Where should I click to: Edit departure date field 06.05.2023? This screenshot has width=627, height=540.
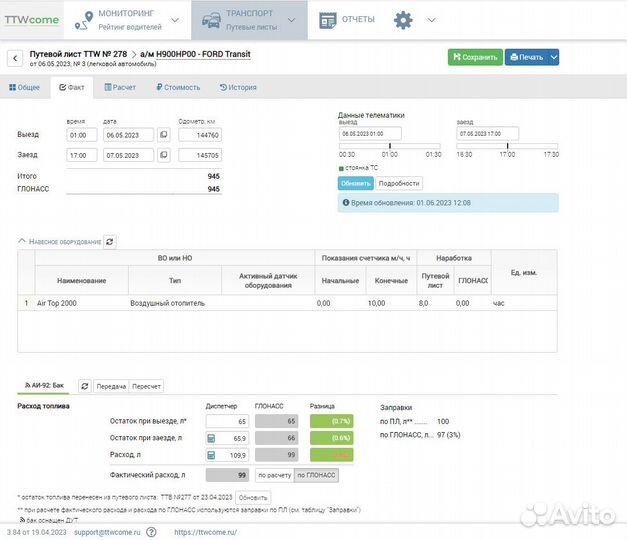[x=128, y=135]
